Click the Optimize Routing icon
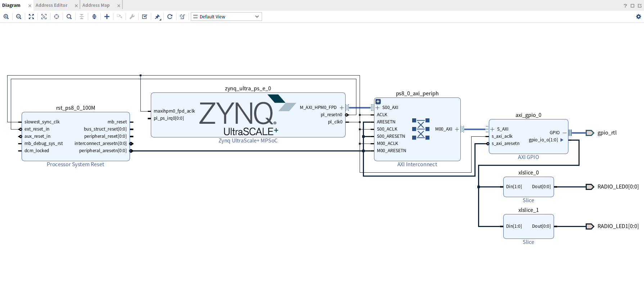644x295 pixels. pos(183,17)
